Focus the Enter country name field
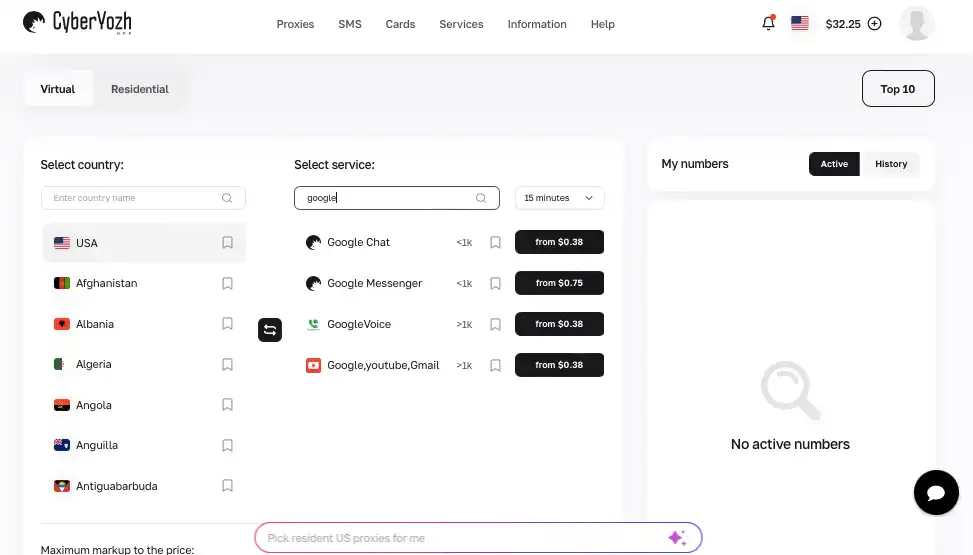This screenshot has width=973, height=555. tap(143, 198)
